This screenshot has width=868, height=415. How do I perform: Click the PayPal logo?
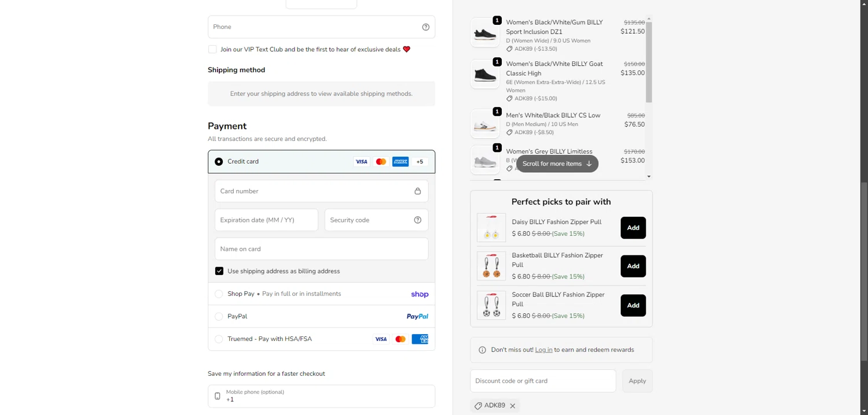point(417,317)
